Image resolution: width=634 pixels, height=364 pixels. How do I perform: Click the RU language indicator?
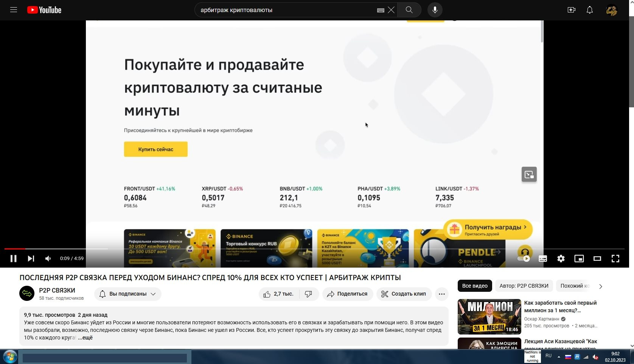click(x=549, y=356)
